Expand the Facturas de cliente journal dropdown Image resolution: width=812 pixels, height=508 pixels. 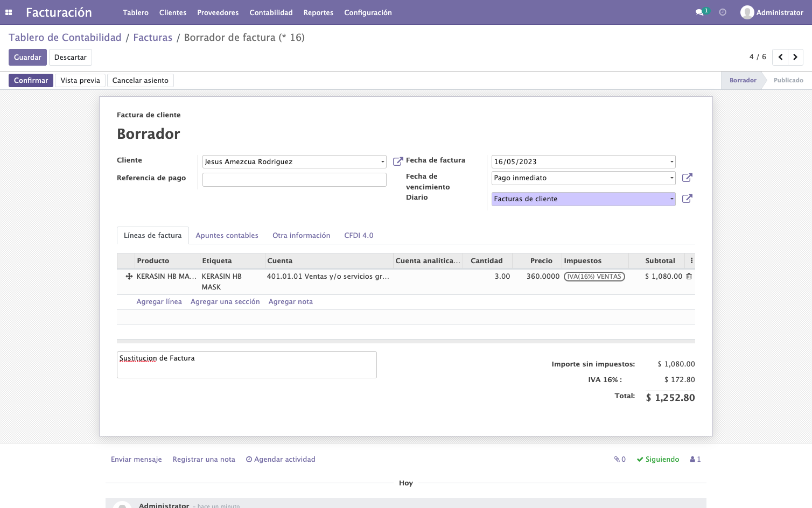click(671, 199)
